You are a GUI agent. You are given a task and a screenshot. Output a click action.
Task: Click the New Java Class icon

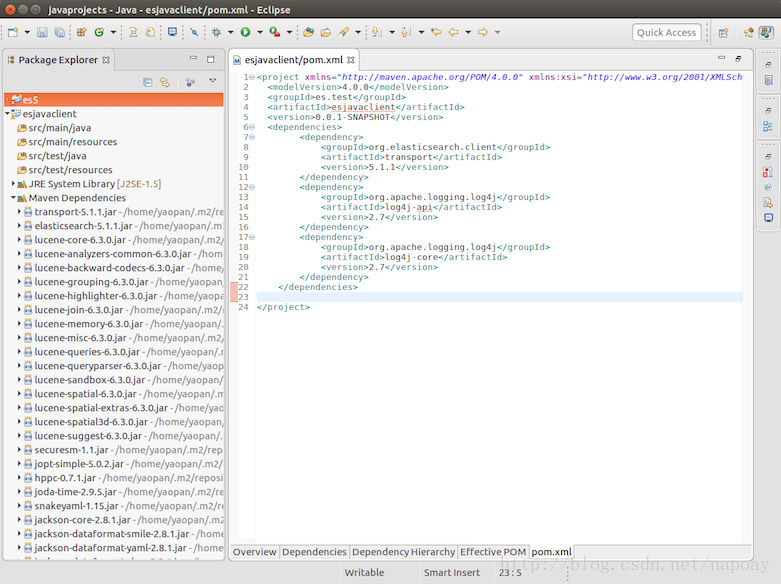(99, 32)
